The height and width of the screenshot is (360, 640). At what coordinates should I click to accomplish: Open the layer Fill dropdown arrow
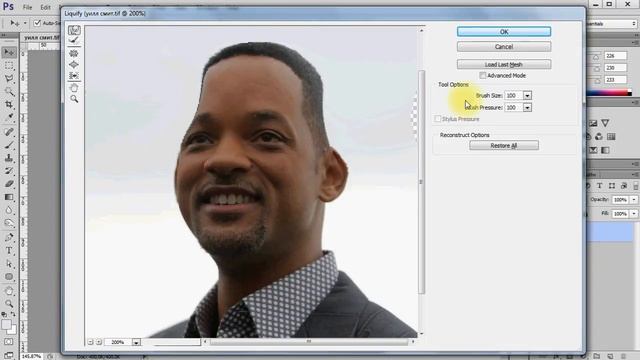634,213
